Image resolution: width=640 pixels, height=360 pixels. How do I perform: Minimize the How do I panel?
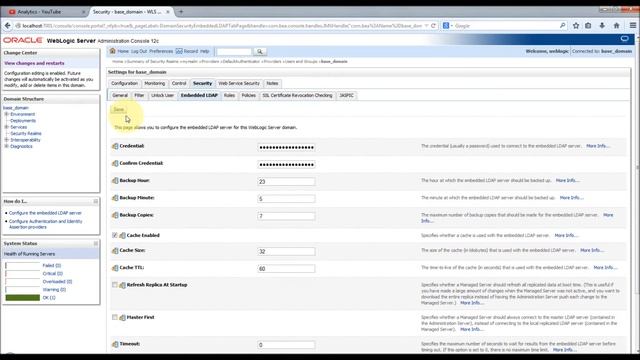96,201
